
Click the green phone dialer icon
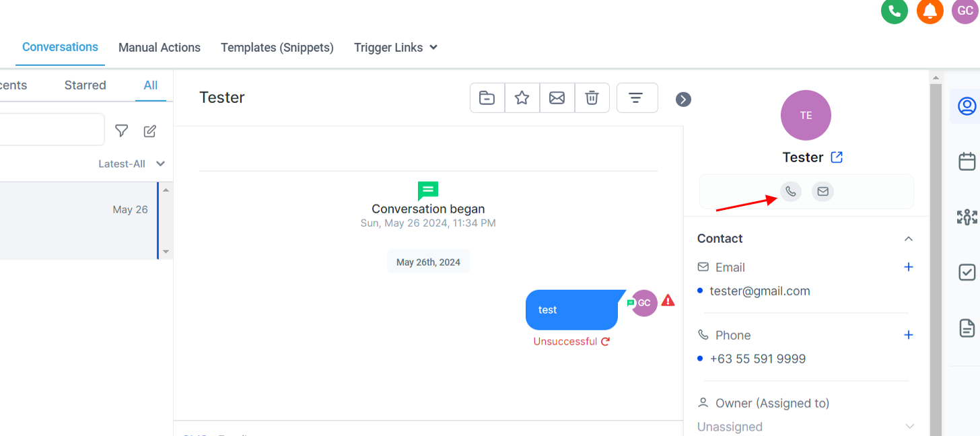click(x=894, y=11)
